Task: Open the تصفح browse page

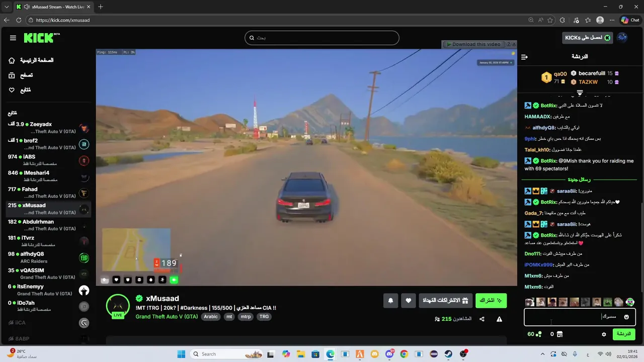Action: (x=21, y=75)
